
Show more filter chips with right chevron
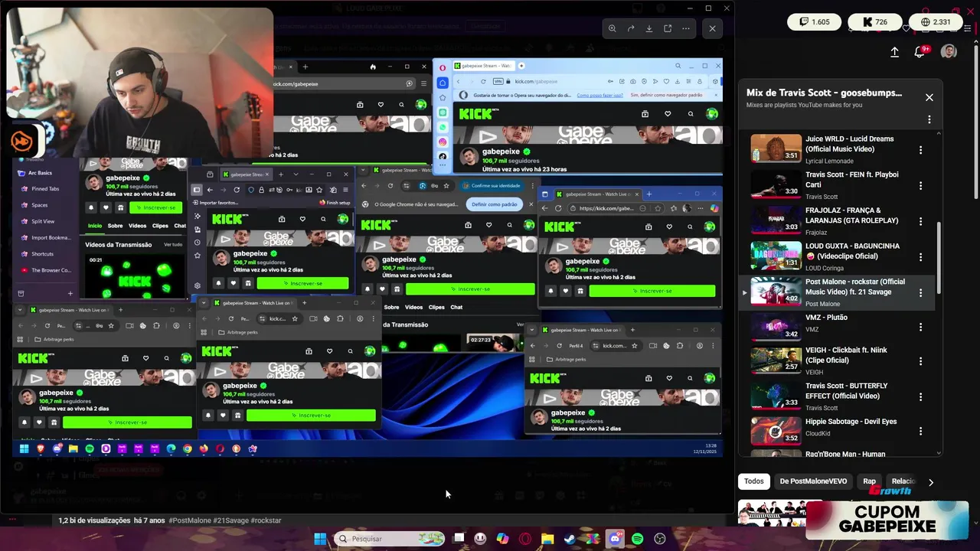[x=931, y=482]
